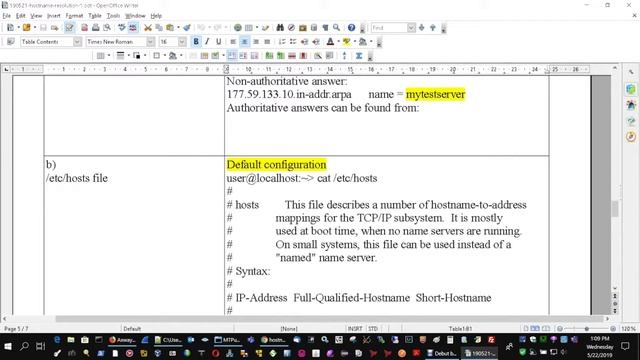Open Find field history dropdown
640x360 pixels.
coord(411,28)
